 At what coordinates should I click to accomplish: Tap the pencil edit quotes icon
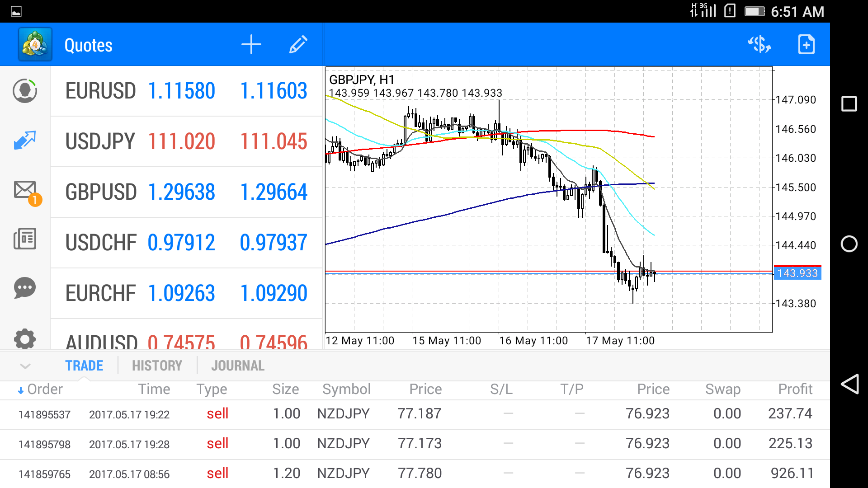pyautogui.click(x=298, y=45)
